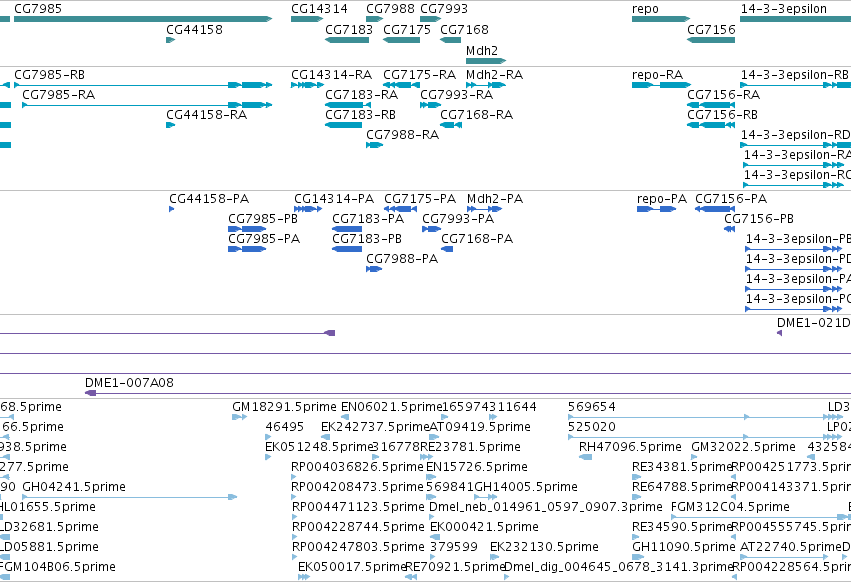Select the FGM312C04.5prime EST label
Viewport: 851px width, 582px height.
[730, 508]
